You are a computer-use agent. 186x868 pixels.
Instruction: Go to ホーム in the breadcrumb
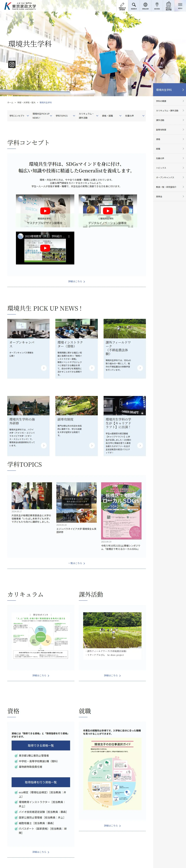pyautogui.click(x=10, y=102)
